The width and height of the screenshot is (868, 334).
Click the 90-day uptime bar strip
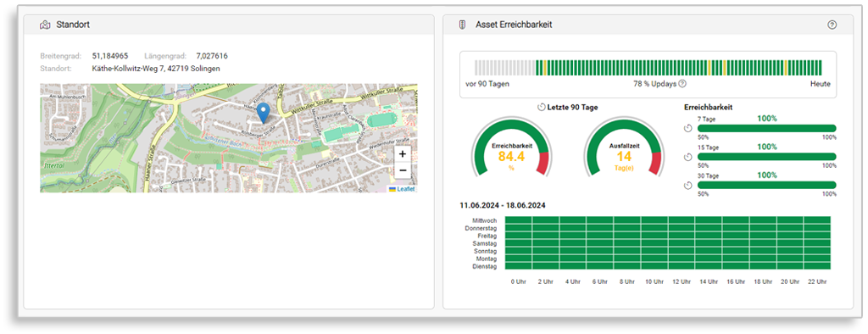point(648,68)
